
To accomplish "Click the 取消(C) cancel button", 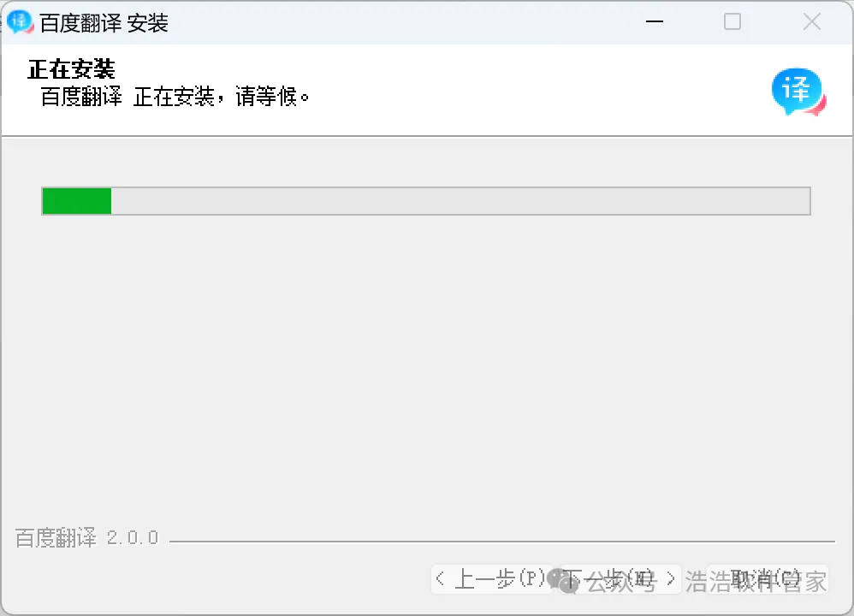I will click(x=767, y=579).
